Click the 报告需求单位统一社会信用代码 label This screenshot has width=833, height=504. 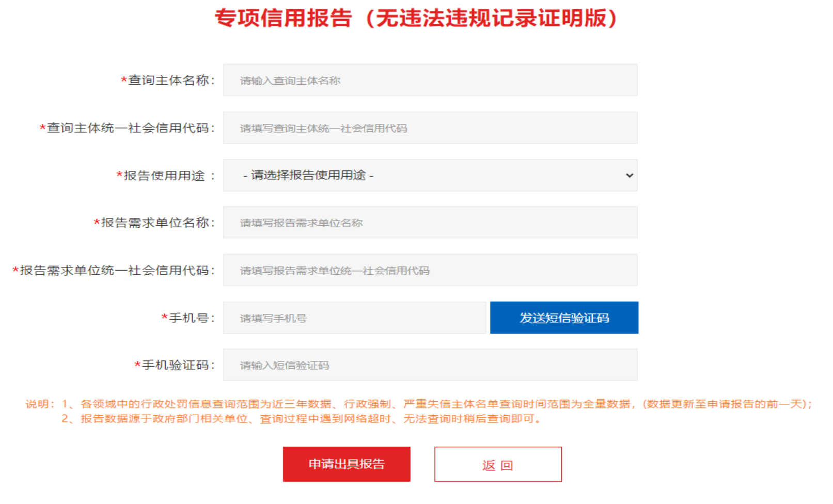(115, 271)
